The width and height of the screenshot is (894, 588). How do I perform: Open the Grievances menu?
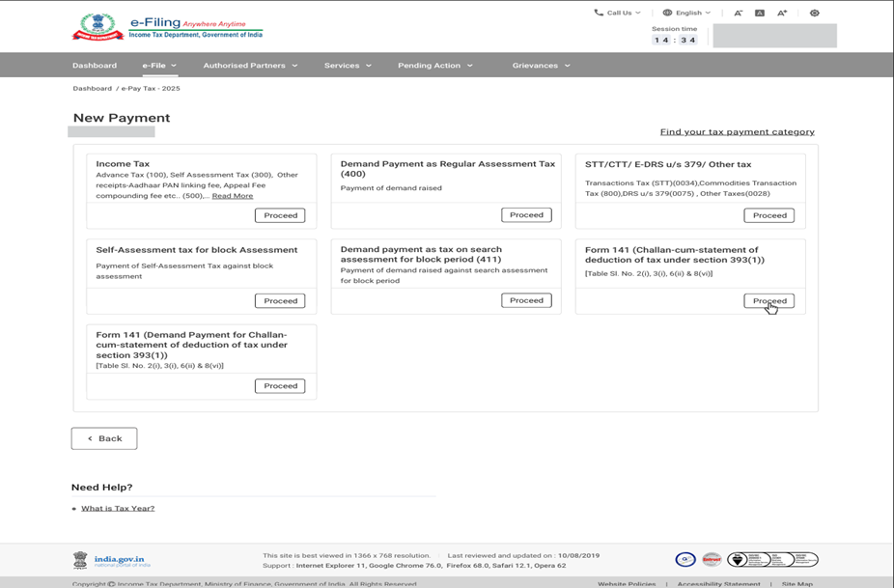pyautogui.click(x=541, y=66)
